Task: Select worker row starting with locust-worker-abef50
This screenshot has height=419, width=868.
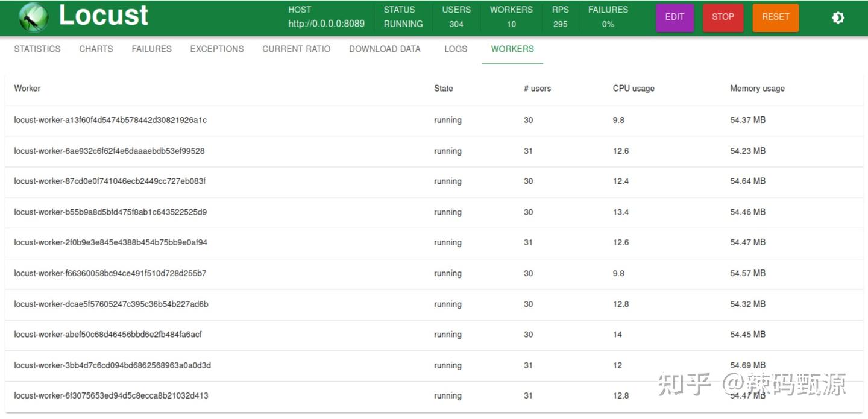Action: 108,335
